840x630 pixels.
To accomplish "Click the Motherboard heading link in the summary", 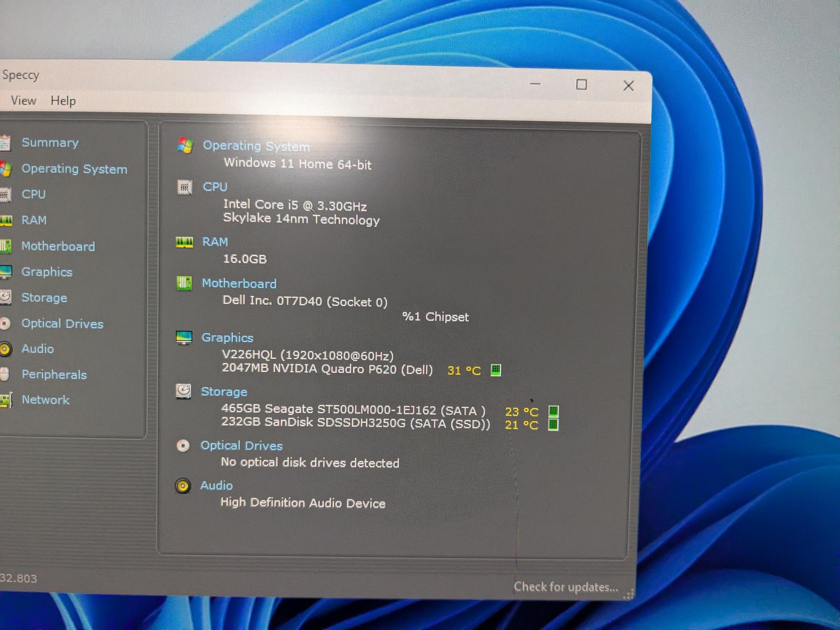I will tap(239, 283).
